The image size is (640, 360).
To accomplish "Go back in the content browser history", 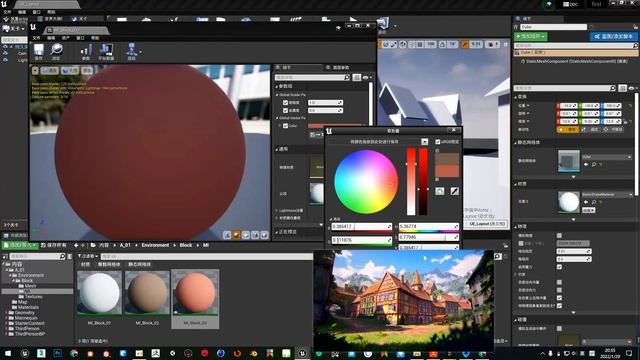I will coord(76,245).
